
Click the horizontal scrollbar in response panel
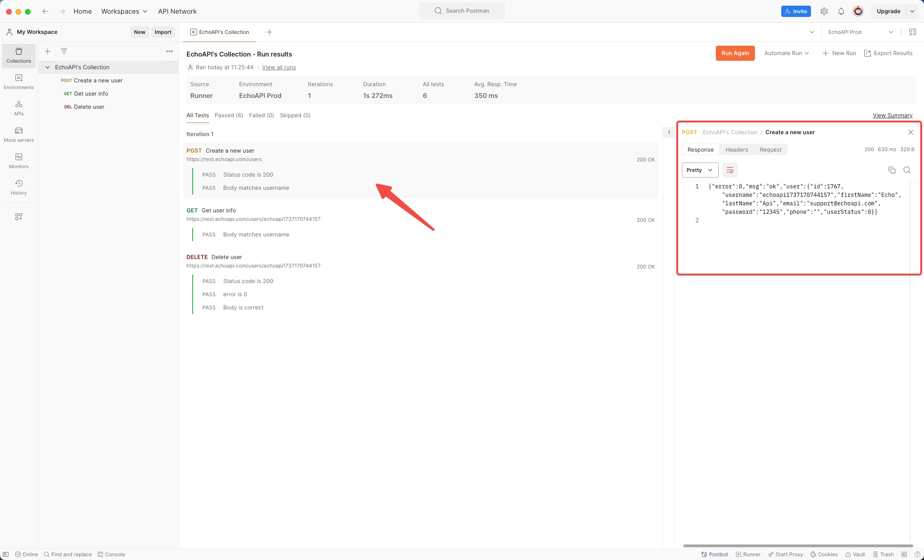point(798,546)
